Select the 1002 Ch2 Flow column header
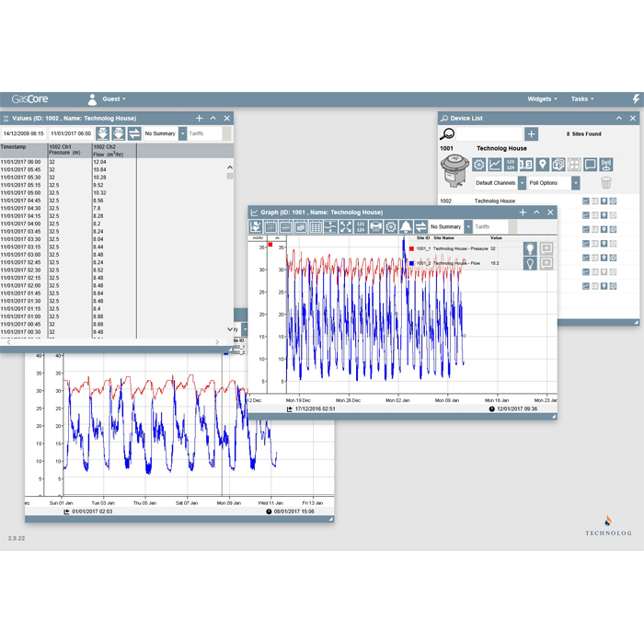 pos(114,150)
